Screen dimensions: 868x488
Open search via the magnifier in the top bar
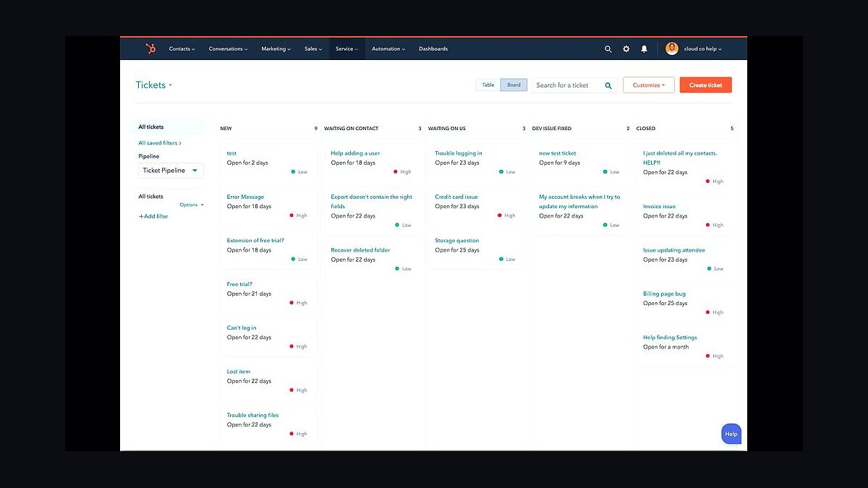point(608,49)
